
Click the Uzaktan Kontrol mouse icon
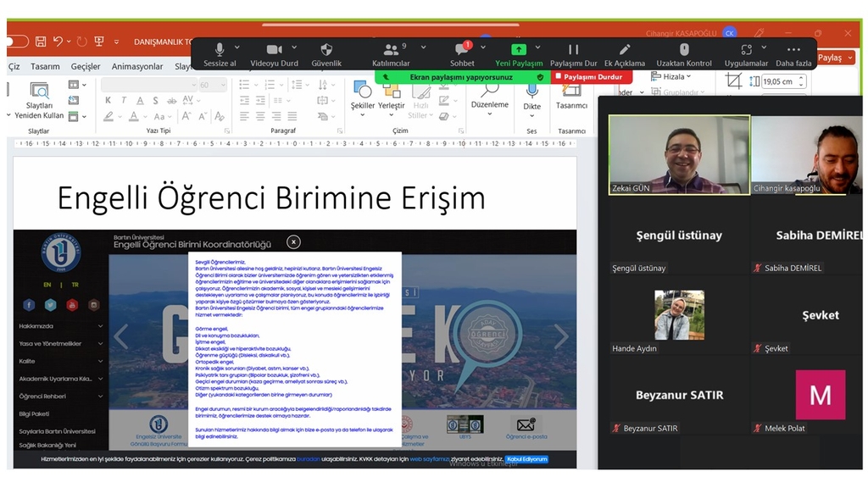click(684, 50)
